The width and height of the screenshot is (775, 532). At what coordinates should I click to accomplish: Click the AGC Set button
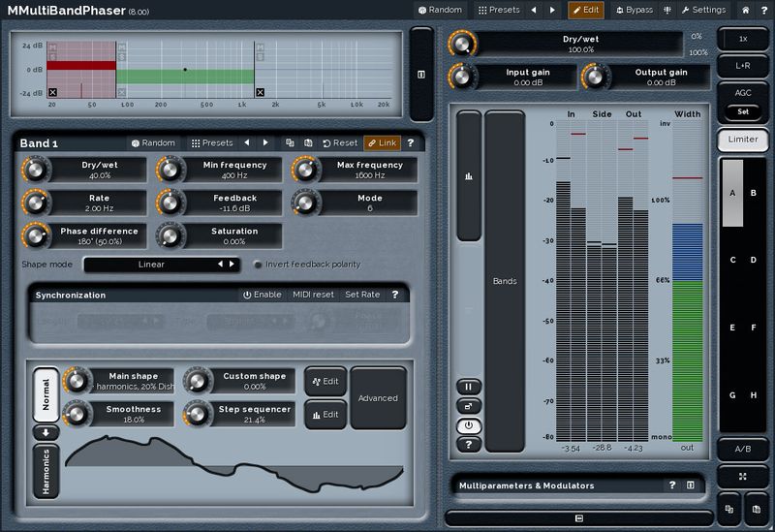(x=743, y=111)
